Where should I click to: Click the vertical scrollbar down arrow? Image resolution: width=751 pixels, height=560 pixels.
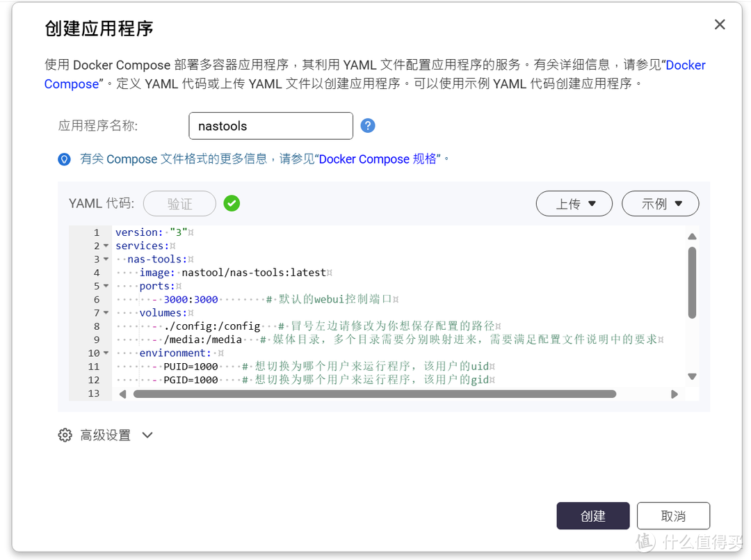(692, 376)
